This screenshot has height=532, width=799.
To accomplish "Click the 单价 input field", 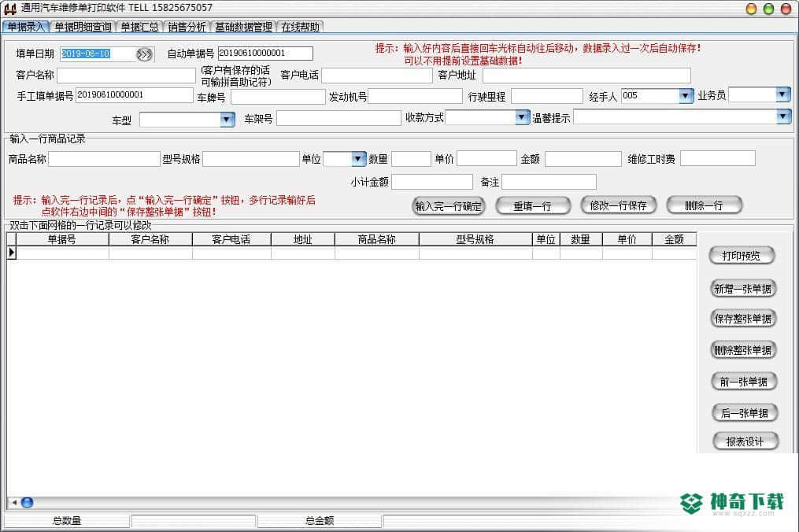I will coord(487,158).
